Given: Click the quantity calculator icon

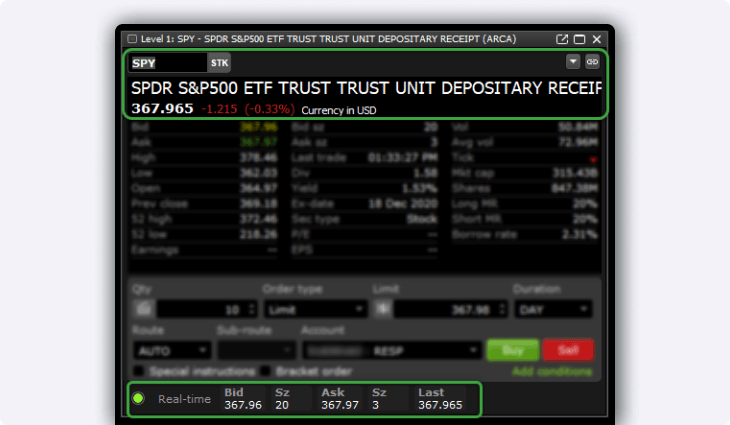Looking at the screenshot, I should (x=144, y=309).
